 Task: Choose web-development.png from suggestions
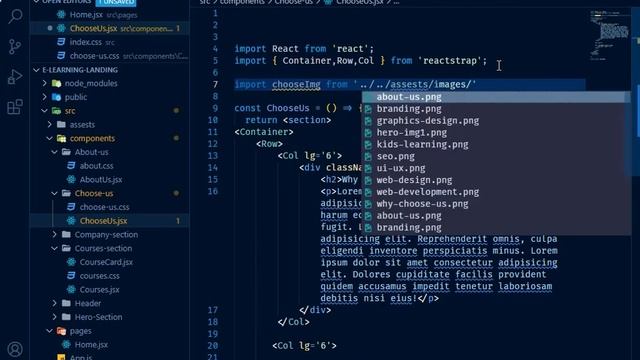click(x=496, y=192)
